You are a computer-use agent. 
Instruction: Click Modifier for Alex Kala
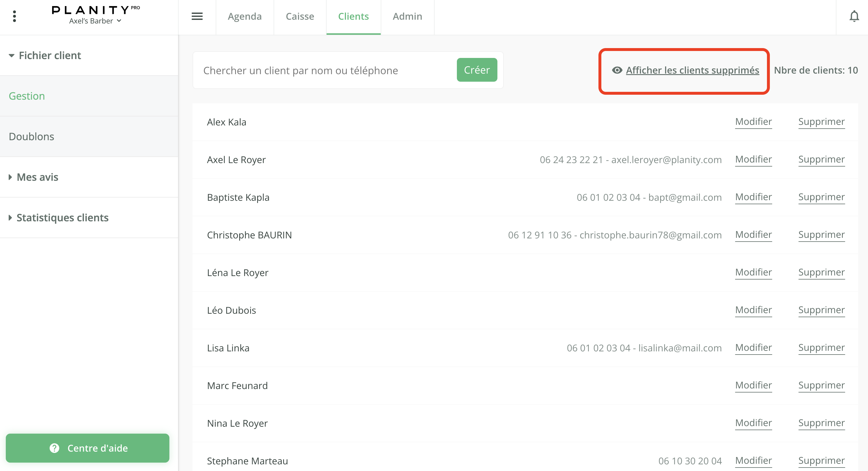click(753, 121)
